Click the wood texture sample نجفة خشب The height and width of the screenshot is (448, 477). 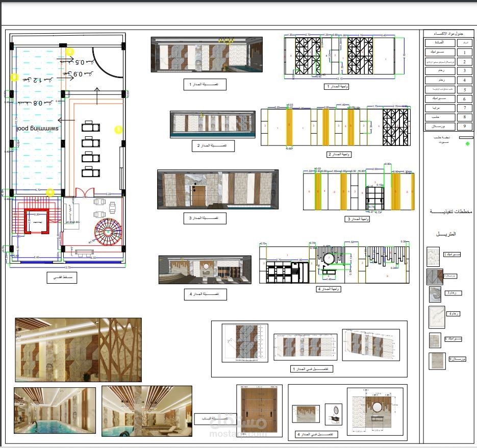467,137
